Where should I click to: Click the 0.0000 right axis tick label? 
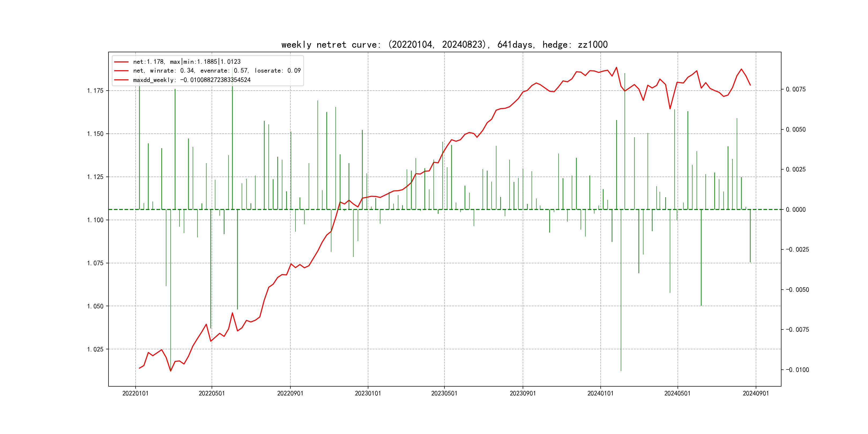[796, 209]
